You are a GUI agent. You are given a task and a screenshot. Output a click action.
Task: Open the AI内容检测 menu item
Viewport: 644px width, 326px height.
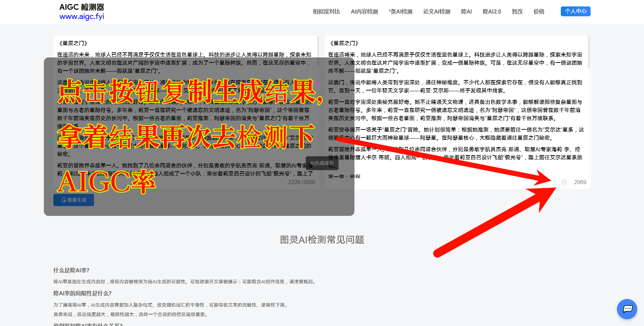pyautogui.click(x=364, y=11)
